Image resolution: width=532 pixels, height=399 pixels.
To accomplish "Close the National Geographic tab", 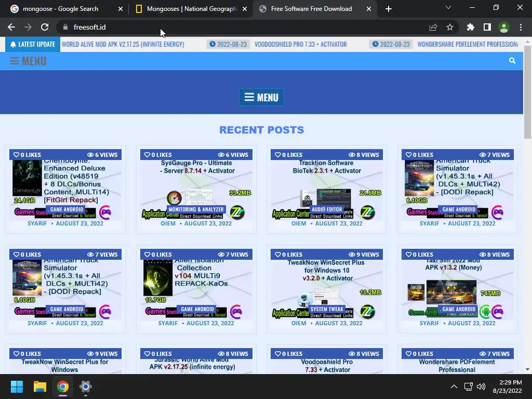I will tap(245, 9).
